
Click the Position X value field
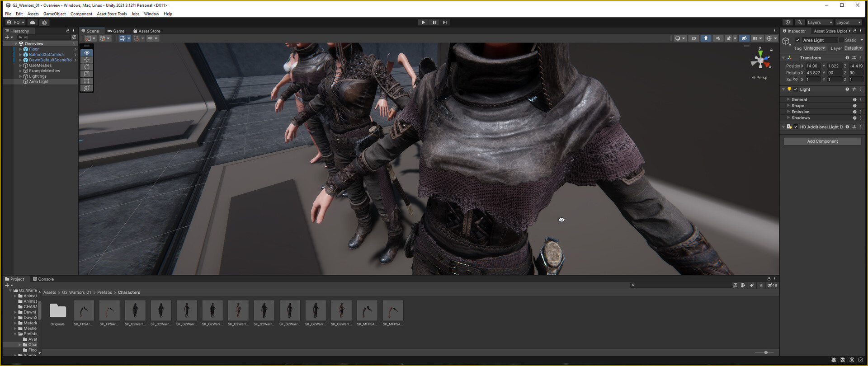click(813, 66)
